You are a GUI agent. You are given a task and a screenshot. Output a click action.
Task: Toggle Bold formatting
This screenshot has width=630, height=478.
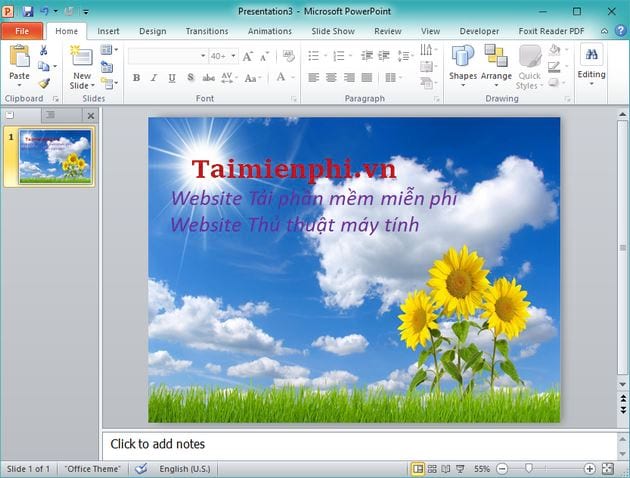click(137, 78)
